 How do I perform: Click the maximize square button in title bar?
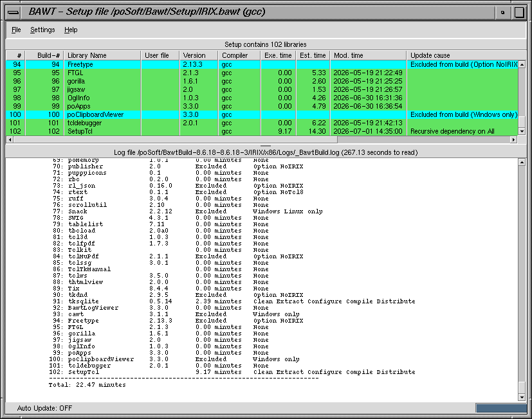518,12
